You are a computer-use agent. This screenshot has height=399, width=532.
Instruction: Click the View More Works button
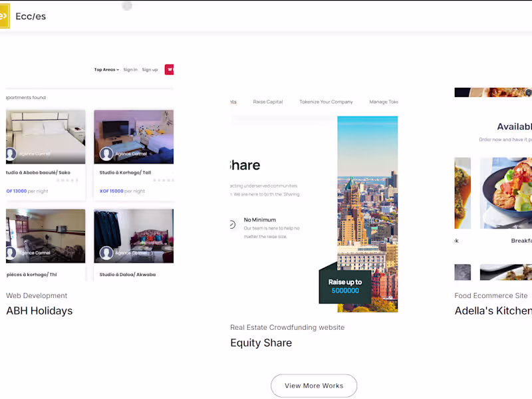point(314,386)
